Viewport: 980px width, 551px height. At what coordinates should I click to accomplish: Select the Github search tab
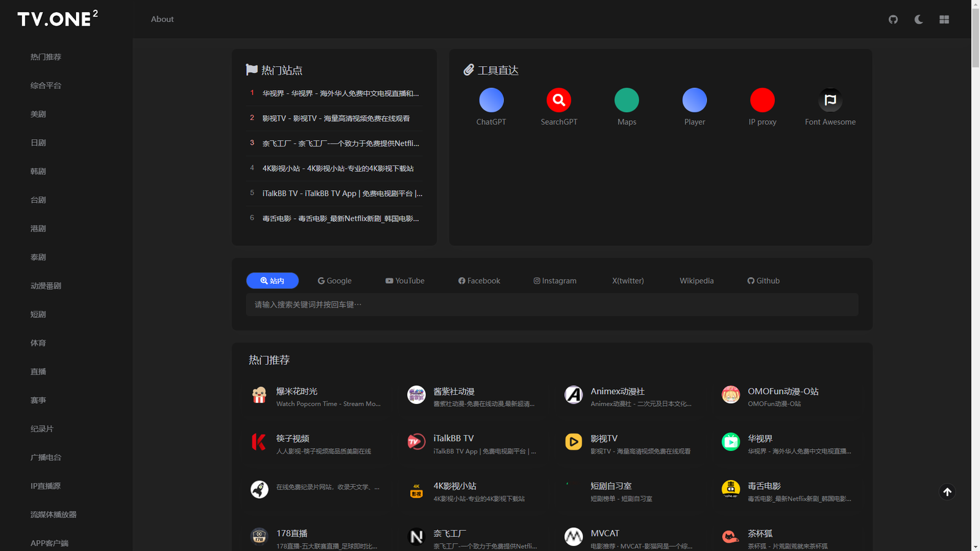(x=763, y=281)
